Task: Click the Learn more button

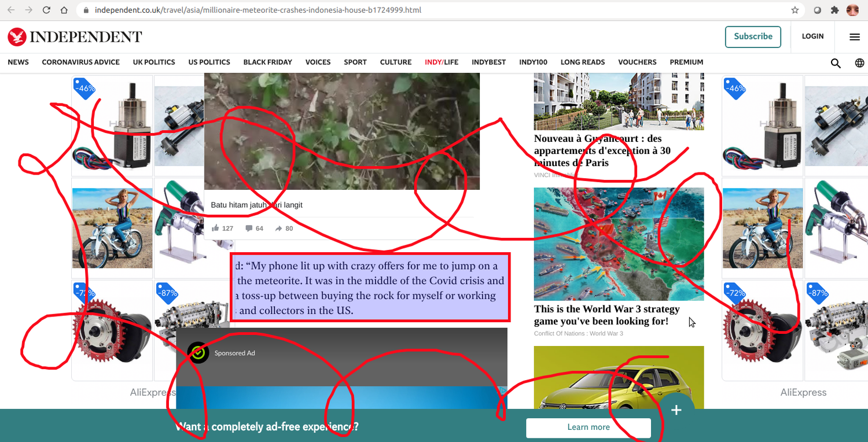Action: coord(589,428)
